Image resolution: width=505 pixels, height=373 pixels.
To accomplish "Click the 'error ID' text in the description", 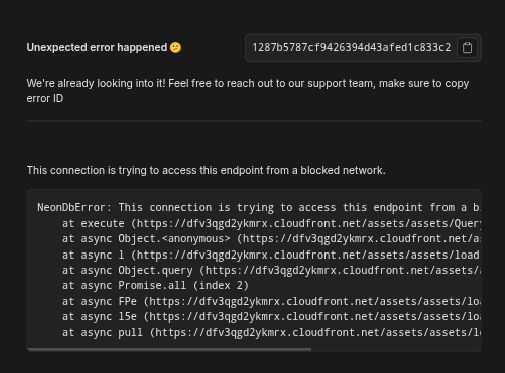I will click(45, 99).
